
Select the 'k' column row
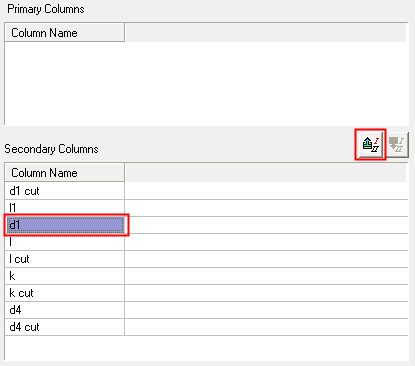point(65,276)
